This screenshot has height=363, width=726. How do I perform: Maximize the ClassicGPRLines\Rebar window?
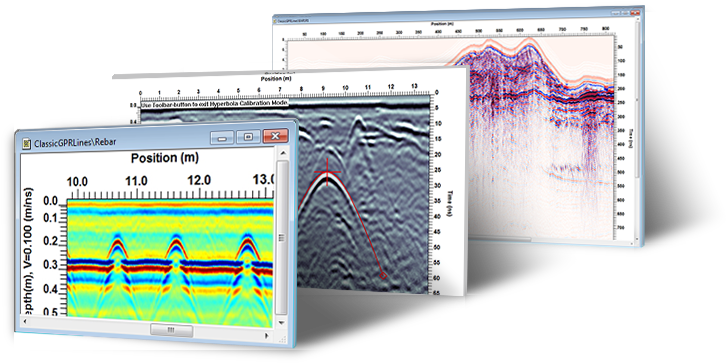(x=249, y=137)
